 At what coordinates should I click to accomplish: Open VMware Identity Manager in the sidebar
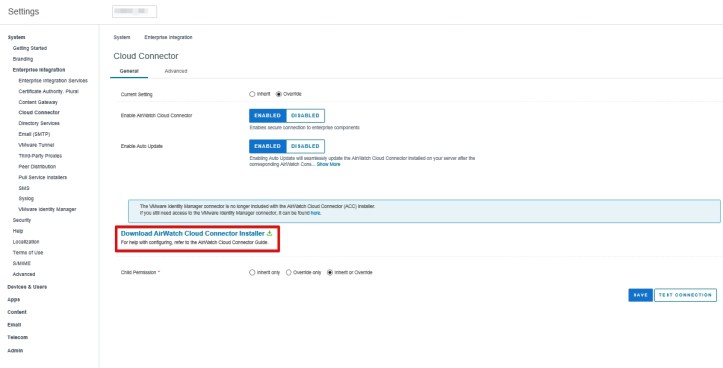click(x=47, y=209)
